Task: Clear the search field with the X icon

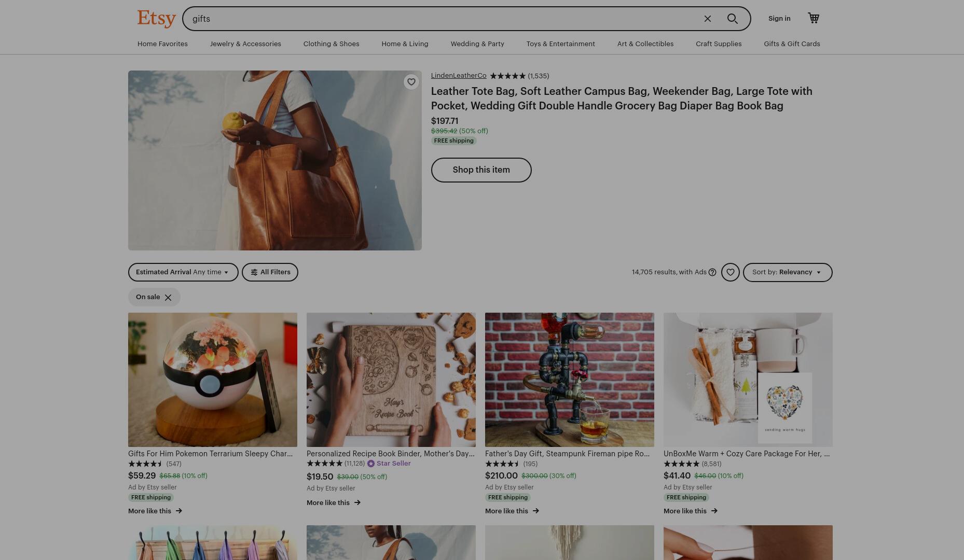Action: pyautogui.click(x=708, y=19)
